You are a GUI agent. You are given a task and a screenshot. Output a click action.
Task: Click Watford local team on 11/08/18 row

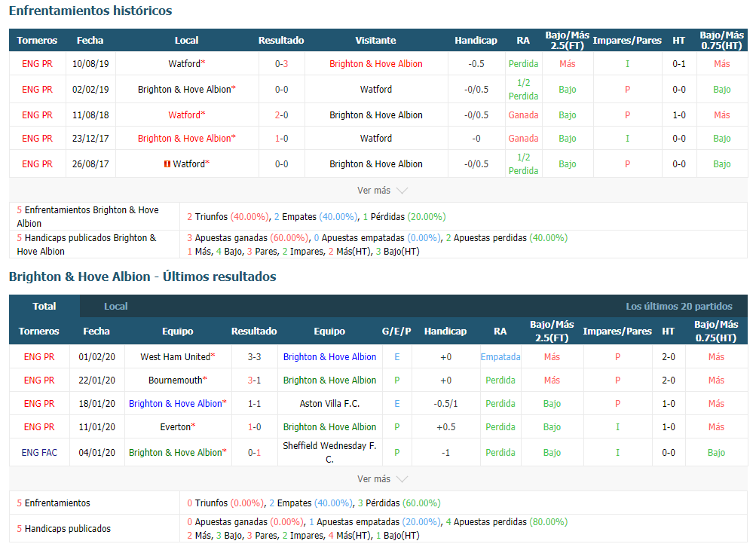point(187,115)
